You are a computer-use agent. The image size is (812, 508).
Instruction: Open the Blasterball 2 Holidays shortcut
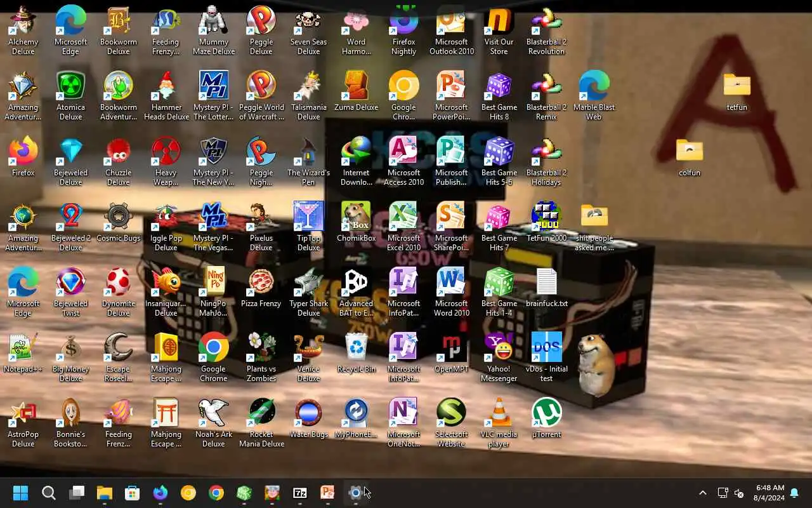pyautogui.click(x=547, y=161)
